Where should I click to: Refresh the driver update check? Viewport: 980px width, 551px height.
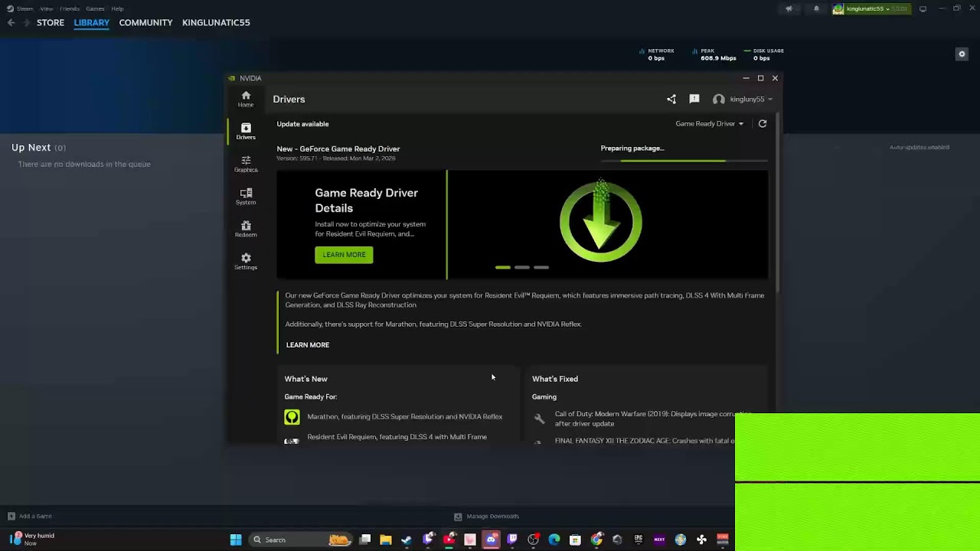click(x=763, y=123)
